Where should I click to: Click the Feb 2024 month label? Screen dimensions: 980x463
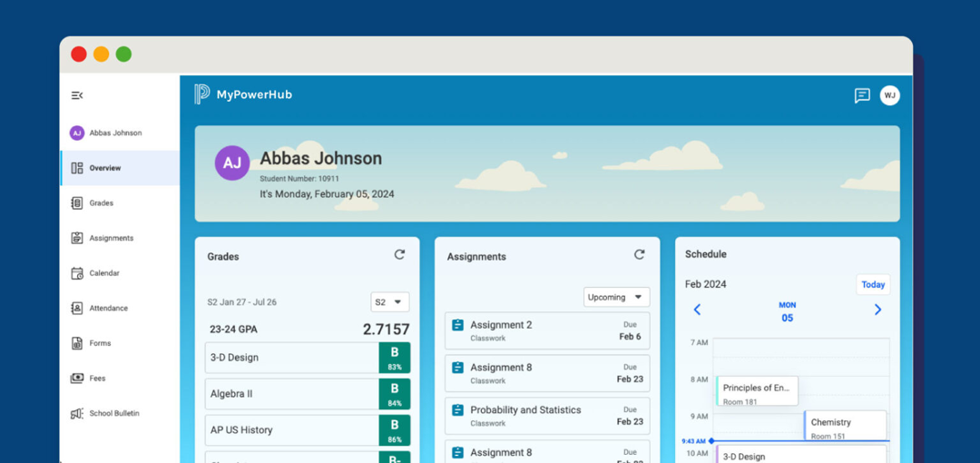click(706, 284)
